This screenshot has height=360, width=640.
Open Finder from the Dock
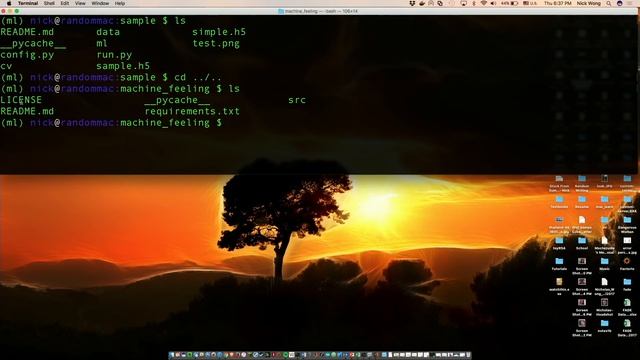tap(172, 355)
